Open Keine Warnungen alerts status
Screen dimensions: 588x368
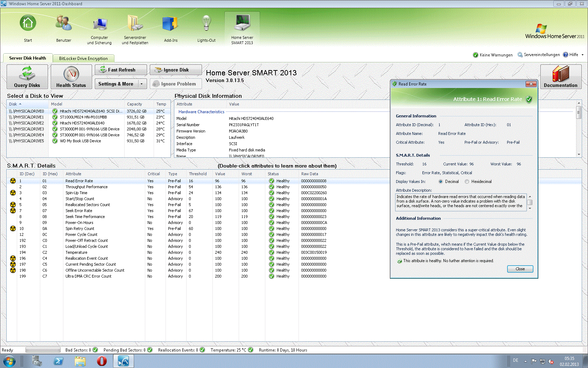(x=492, y=55)
